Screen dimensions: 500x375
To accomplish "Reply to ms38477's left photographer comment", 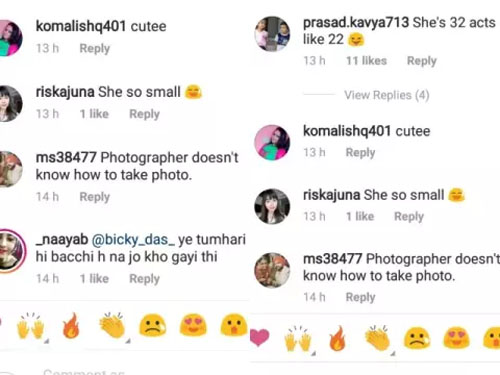I will coord(95,197).
